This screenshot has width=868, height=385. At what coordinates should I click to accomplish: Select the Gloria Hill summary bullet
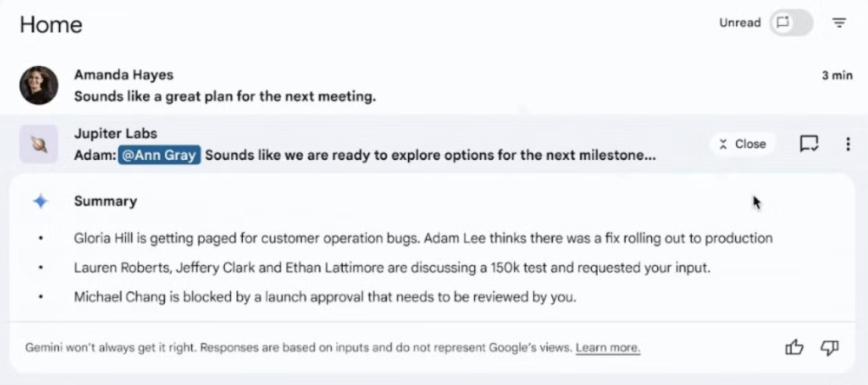[423, 238]
